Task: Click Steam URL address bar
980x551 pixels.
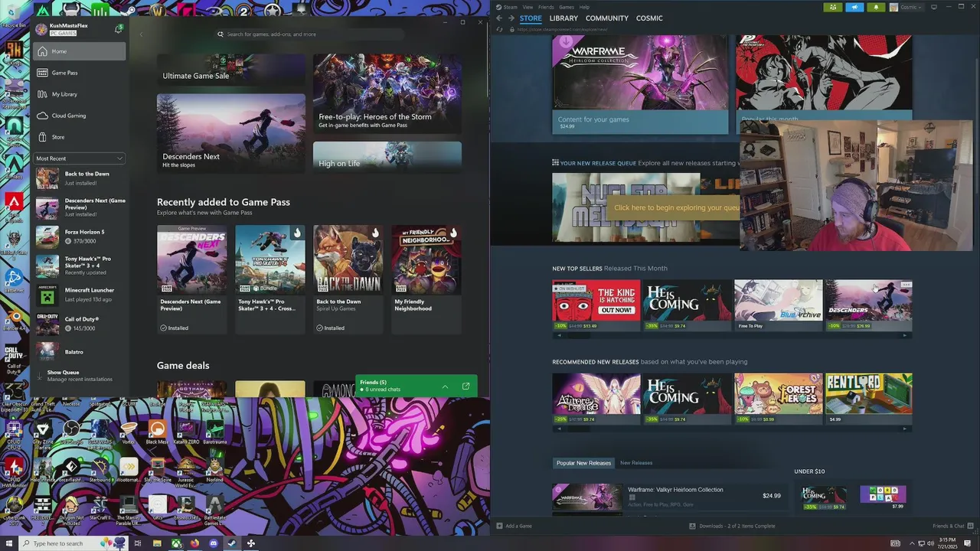Action: (x=563, y=30)
